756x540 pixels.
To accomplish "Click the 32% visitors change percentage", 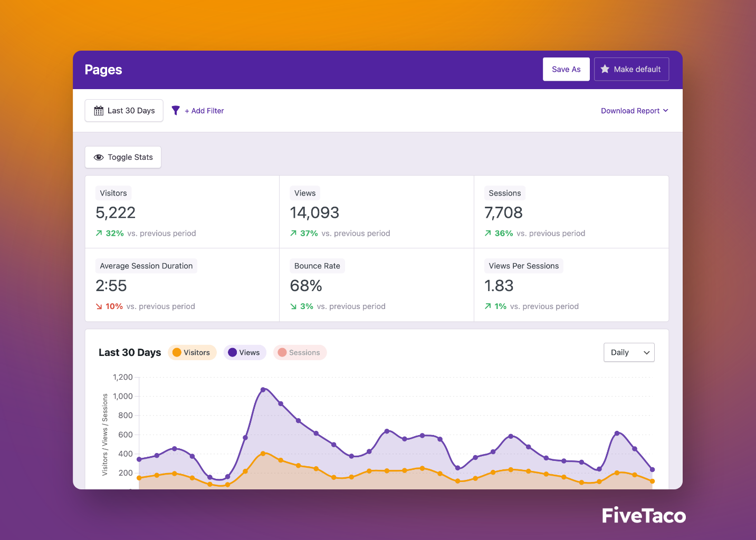I will 114,233.
